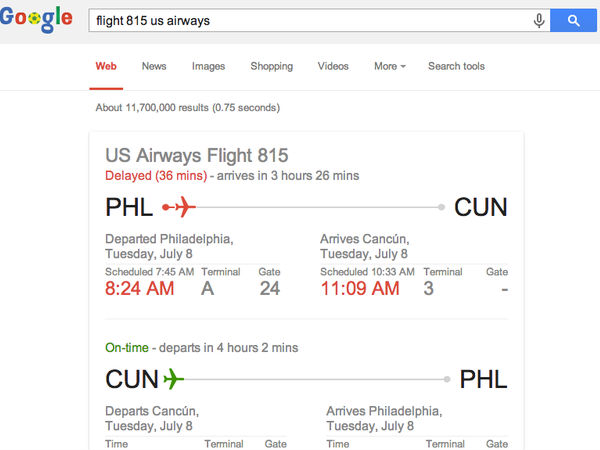This screenshot has height=450, width=600.
Task: Open the Search tools options
Action: [x=456, y=67]
